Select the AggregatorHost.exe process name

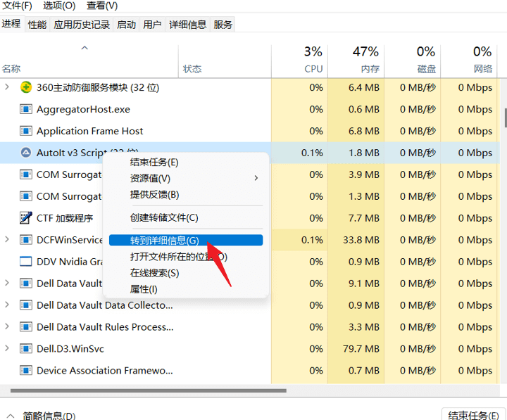coord(83,109)
